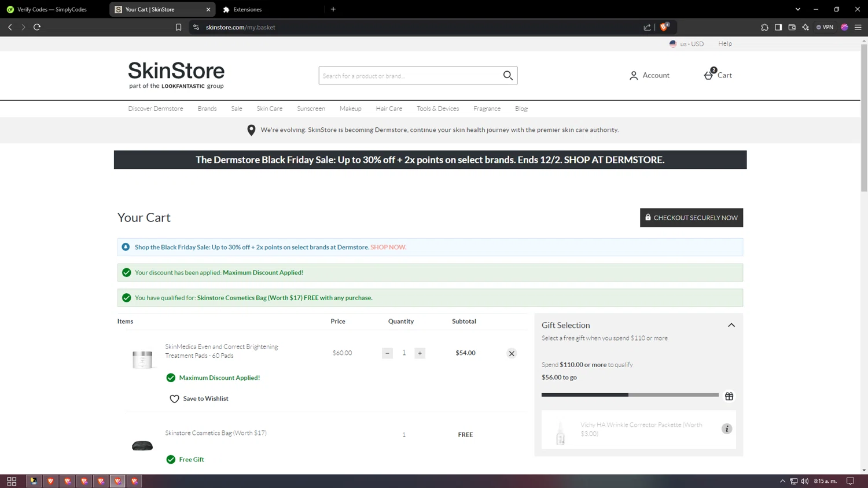Screen dimensions: 868x488
Task: Click Skinstore Cosmetics Bag thumbnail
Action: click(142, 446)
